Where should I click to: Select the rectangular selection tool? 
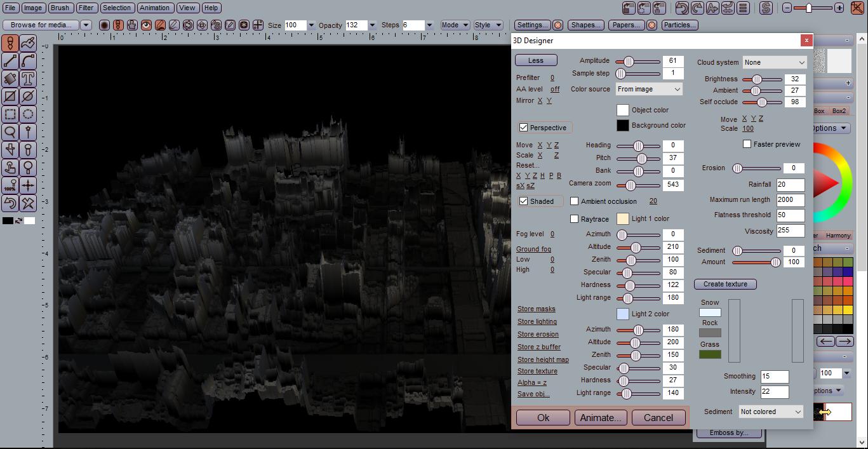pyautogui.click(x=10, y=114)
